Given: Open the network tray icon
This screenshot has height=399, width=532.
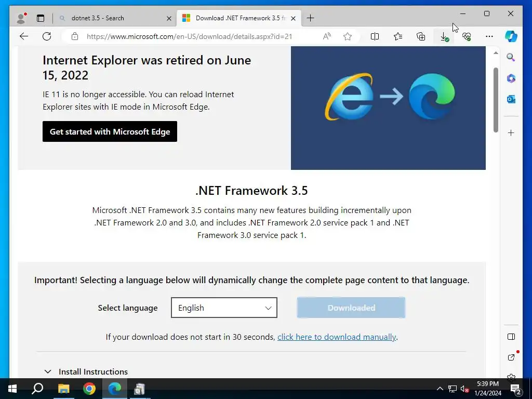Looking at the screenshot, I should tap(453, 389).
